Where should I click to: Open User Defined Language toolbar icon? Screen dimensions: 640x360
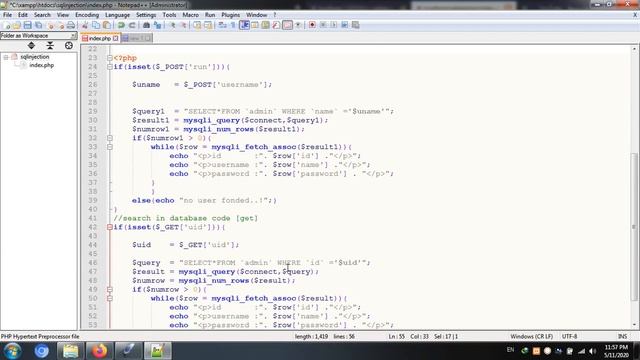(255, 25)
